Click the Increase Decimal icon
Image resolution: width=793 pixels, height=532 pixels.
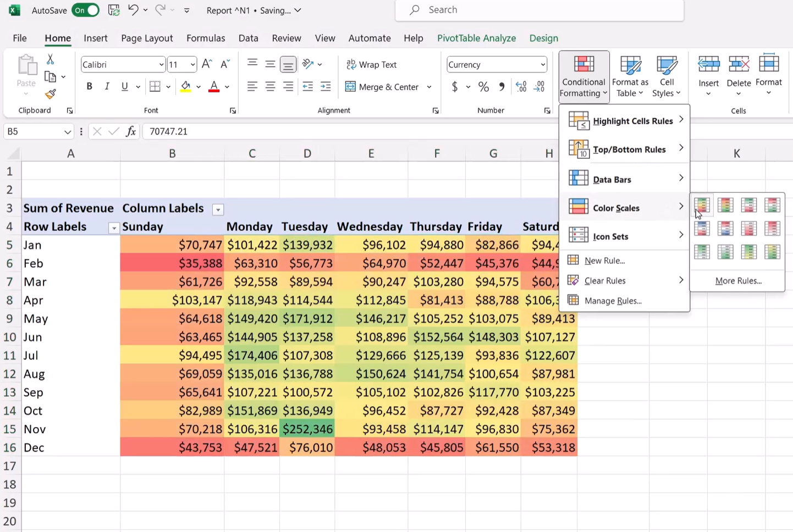[521, 87]
